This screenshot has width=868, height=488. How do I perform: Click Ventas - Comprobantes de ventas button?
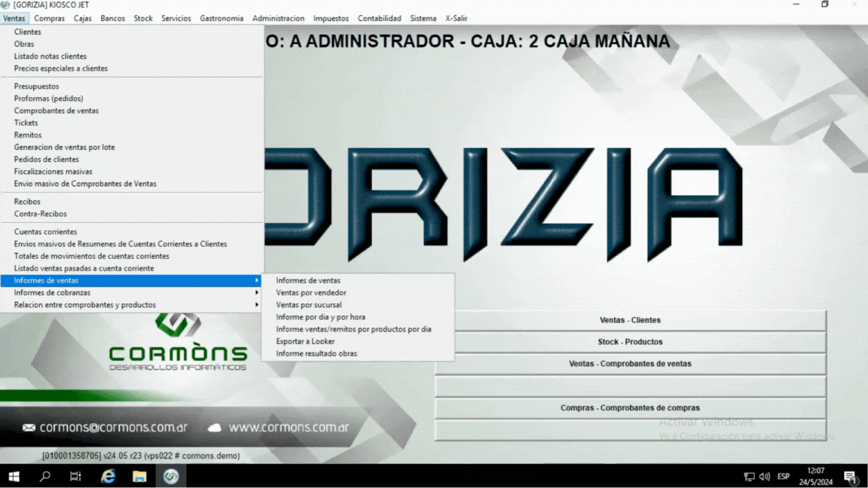point(630,364)
